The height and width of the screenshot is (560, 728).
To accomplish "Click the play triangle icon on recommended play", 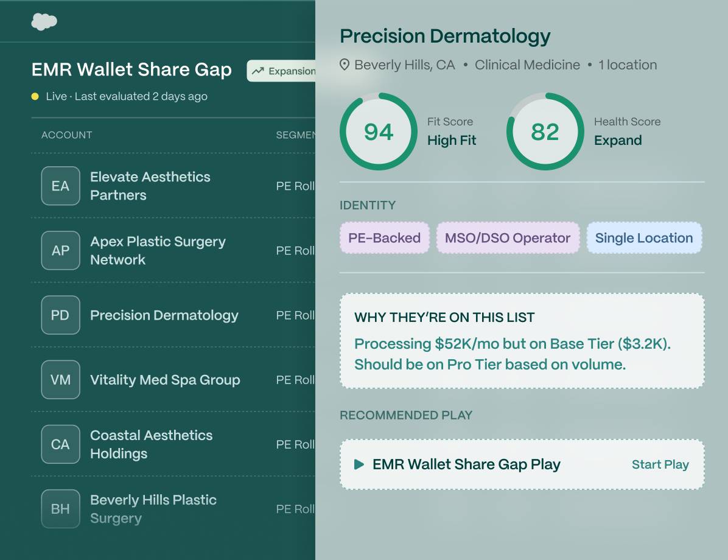I will [x=359, y=464].
